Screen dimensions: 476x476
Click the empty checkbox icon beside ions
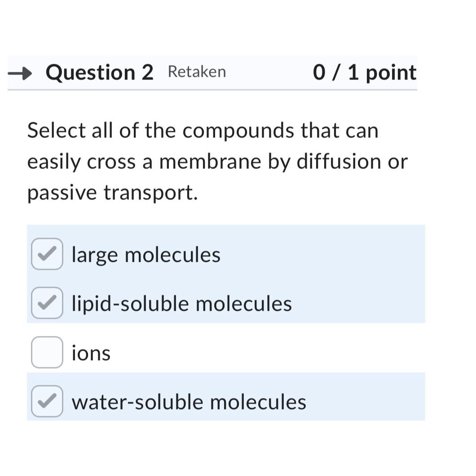47,353
